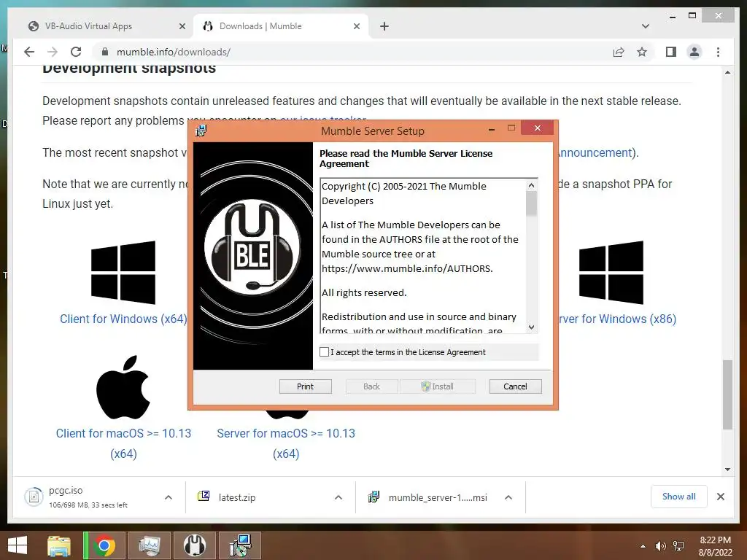Go forward in Chrome browser
747x560 pixels.
(x=53, y=52)
